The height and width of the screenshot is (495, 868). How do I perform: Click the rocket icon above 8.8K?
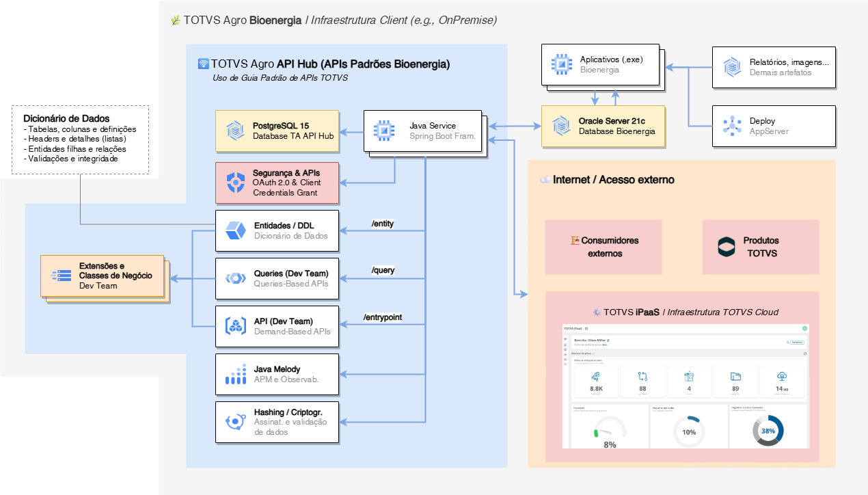595,376
